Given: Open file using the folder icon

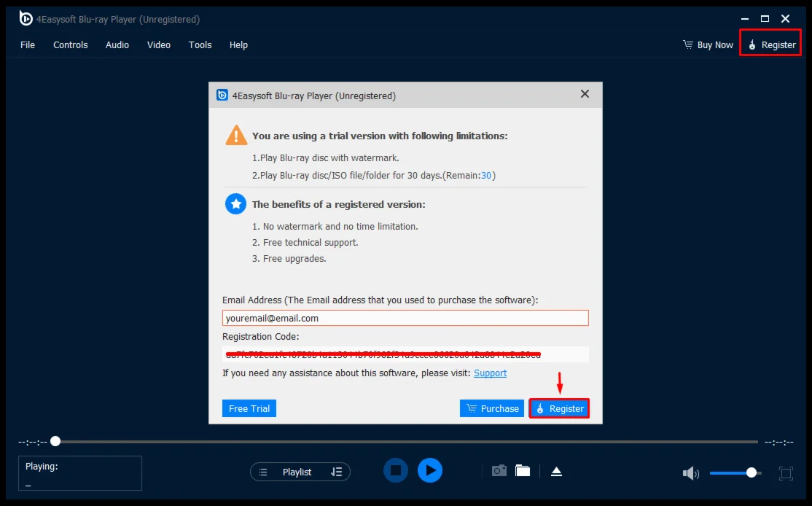Looking at the screenshot, I should tap(523, 471).
